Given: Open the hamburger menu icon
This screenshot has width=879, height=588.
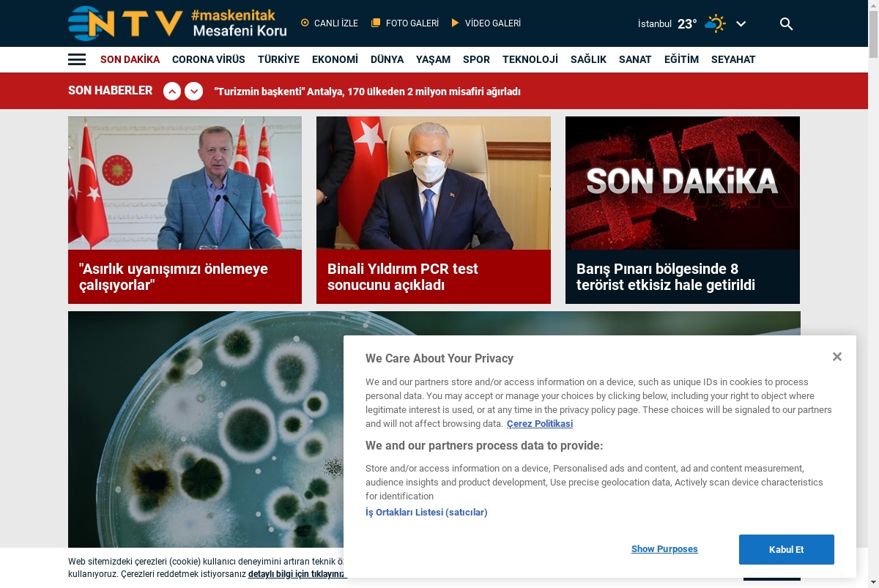Looking at the screenshot, I should 77,59.
